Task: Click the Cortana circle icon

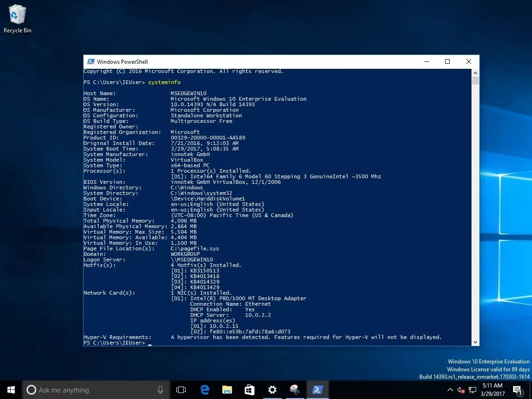Action: pos(31,390)
